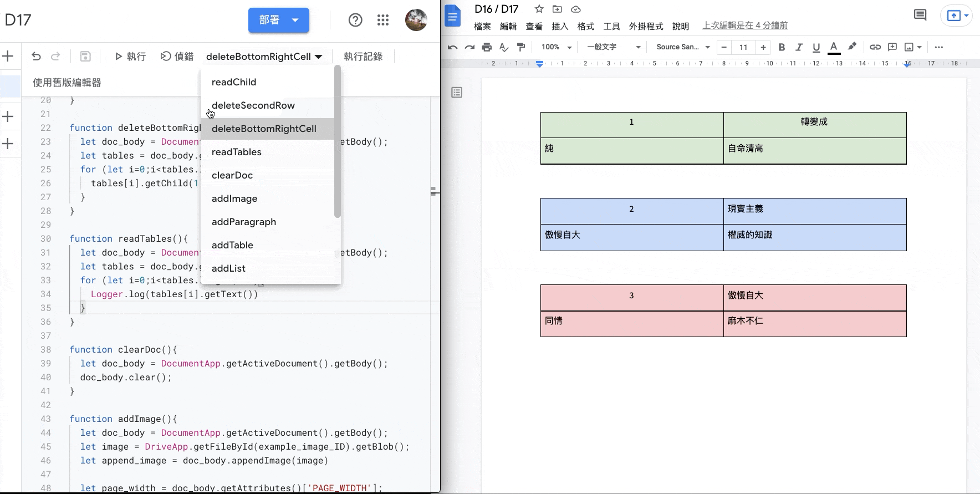The height and width of the screenshot is (494, 980).
Task: Toggle bold formatting in Docs
Action: [782, 47]
